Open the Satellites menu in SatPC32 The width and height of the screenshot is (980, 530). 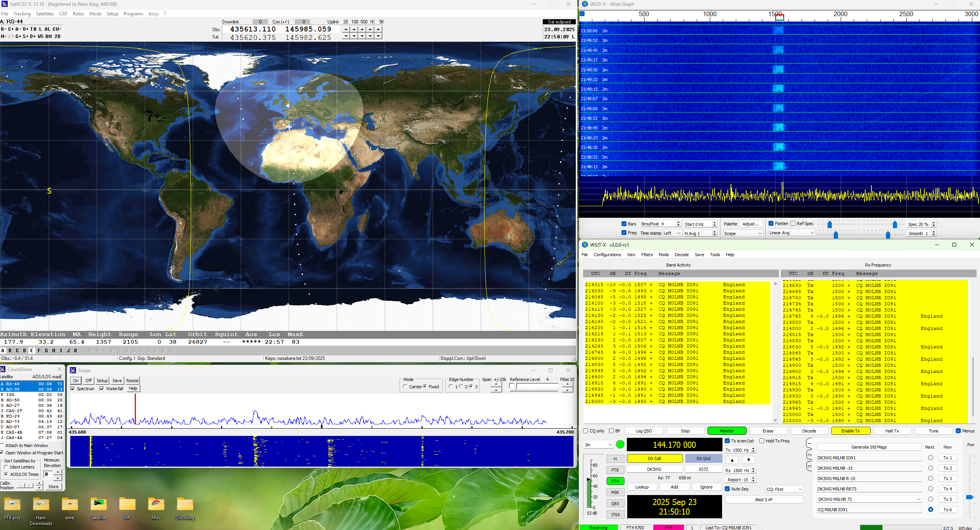tap(45, 14)
